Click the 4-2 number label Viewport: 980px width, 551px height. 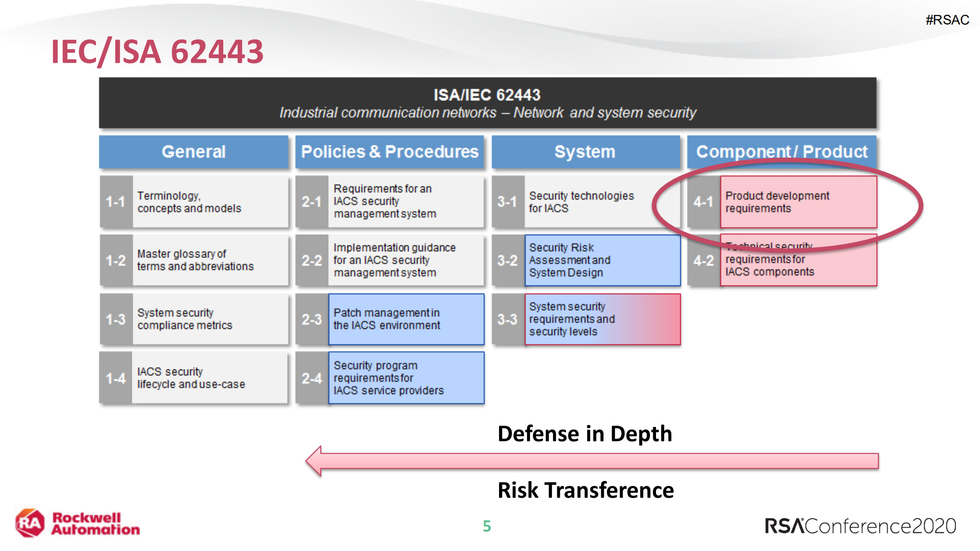coord(704,261)
